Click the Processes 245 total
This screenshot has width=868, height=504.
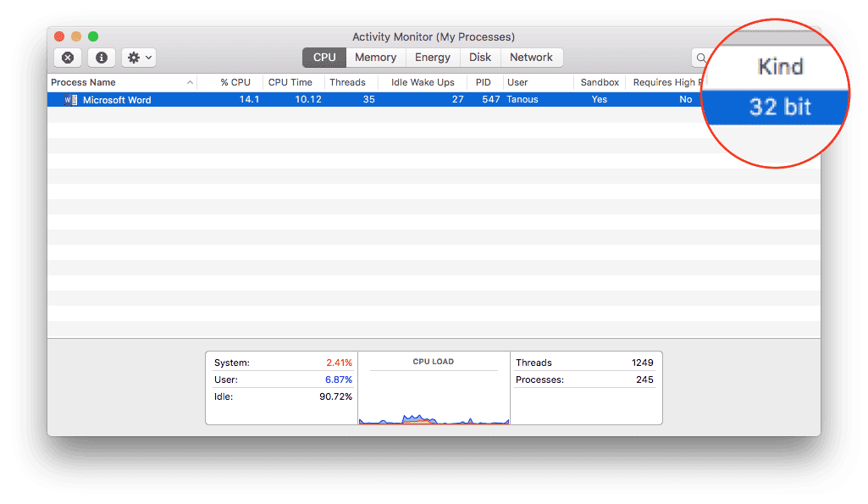584,380
